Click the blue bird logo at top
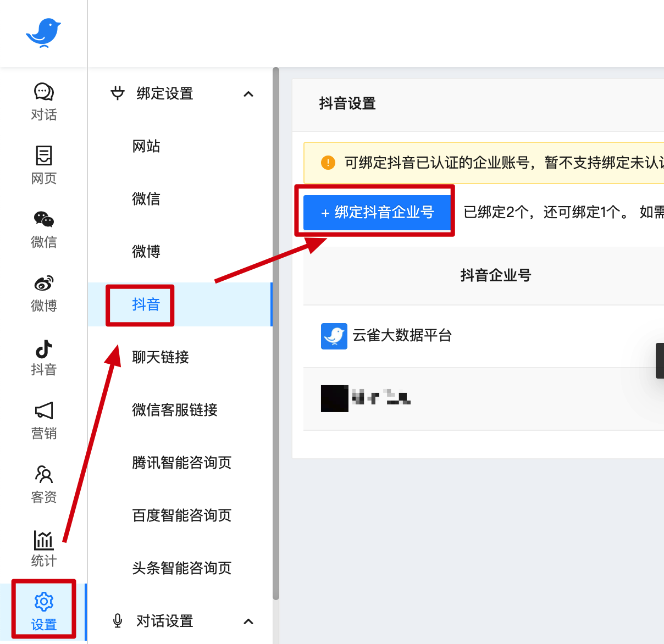 point(43,33)
